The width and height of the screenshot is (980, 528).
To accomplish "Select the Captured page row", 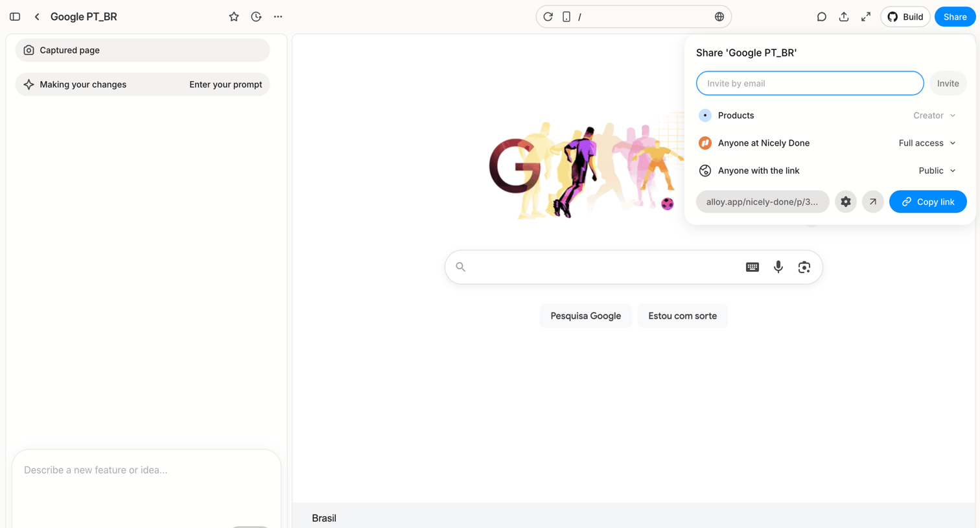I will (143, 50).
